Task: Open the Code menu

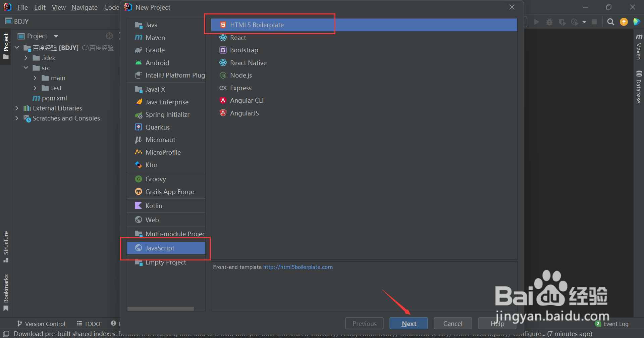Action: 111,7
